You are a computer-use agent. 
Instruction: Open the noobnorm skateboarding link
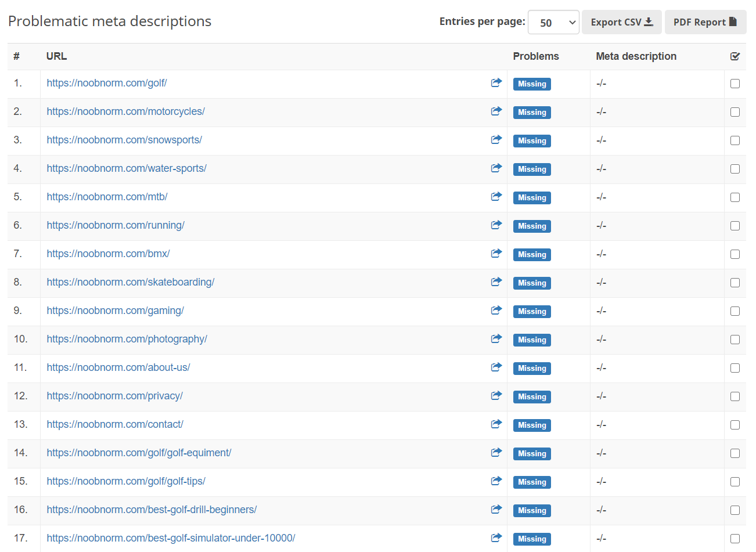pyautogui.click(x=130, y=282)
